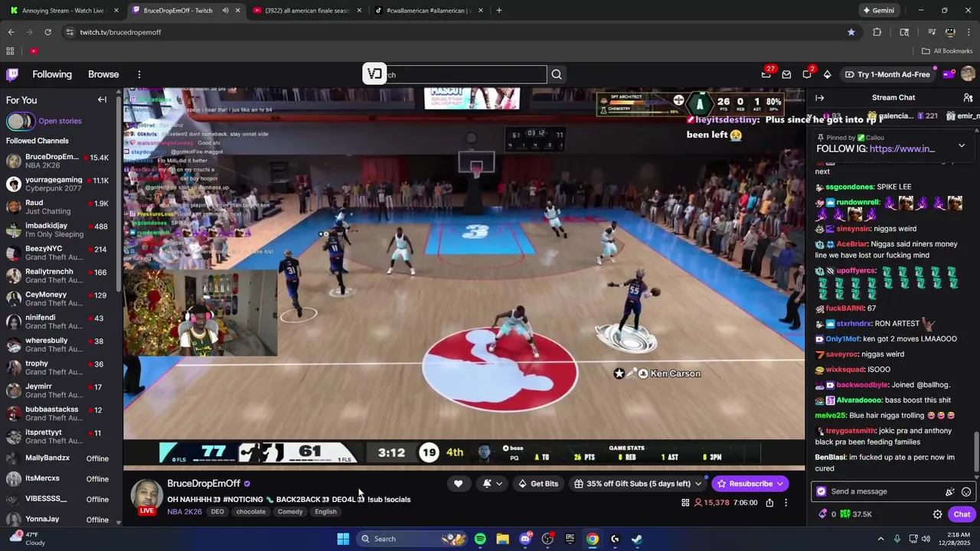The width and height of the screenshot is (980, 551).
Task: Expand notification bell options chevron
Action: (499, 484)
